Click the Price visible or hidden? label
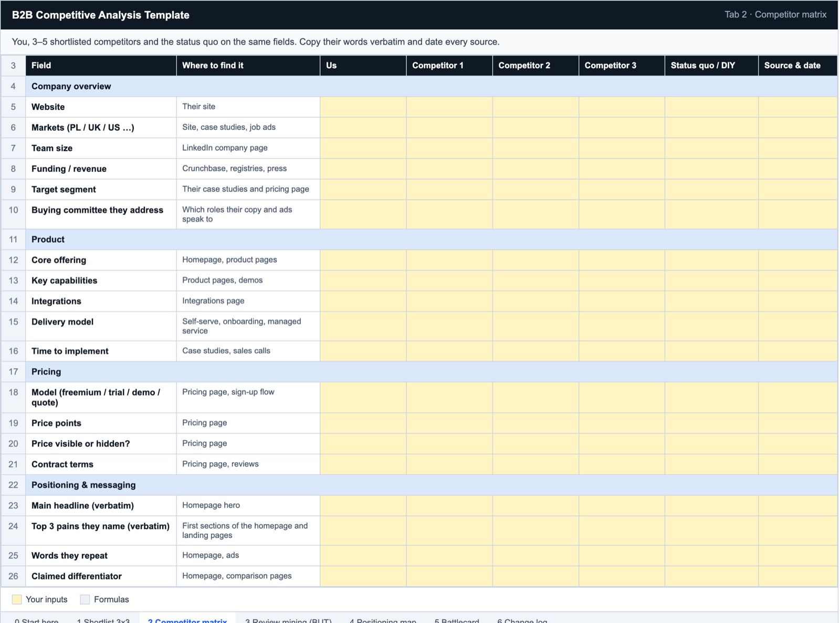This screenshot has width=840, height=623. coord(80,444)
